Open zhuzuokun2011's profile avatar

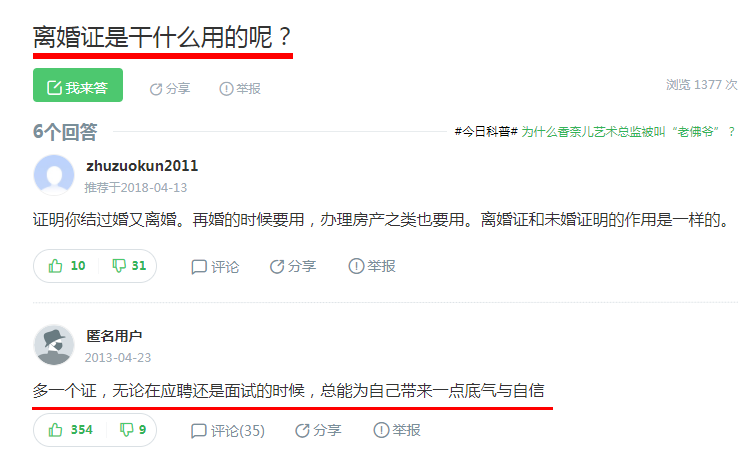tap(54, 175)
